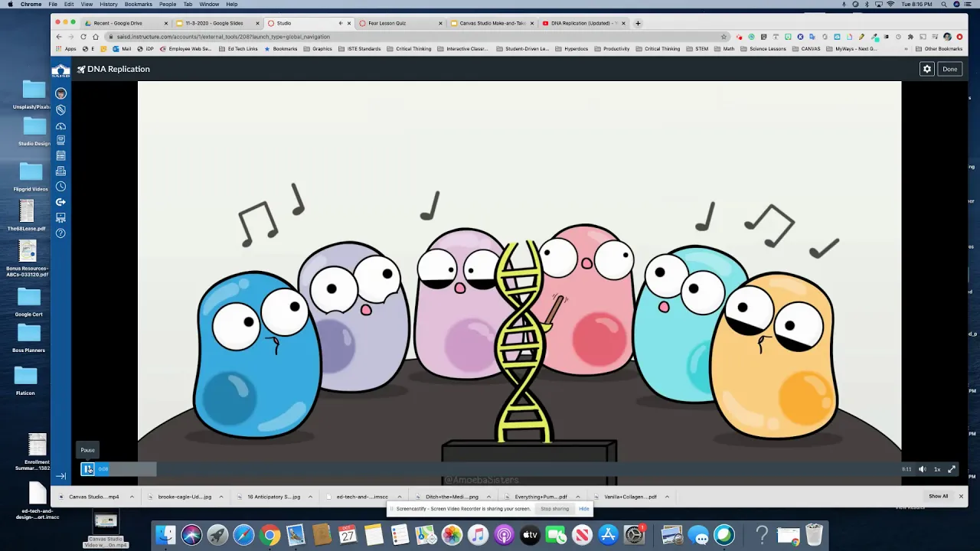
Task: Open the Dashboard icon in Canvas sidebar
Action: pos(60,126)
